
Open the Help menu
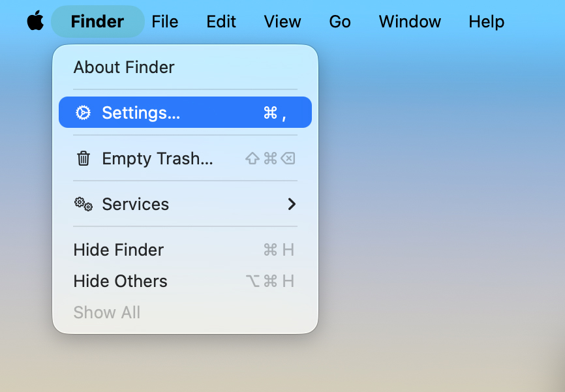coord(486,22)
